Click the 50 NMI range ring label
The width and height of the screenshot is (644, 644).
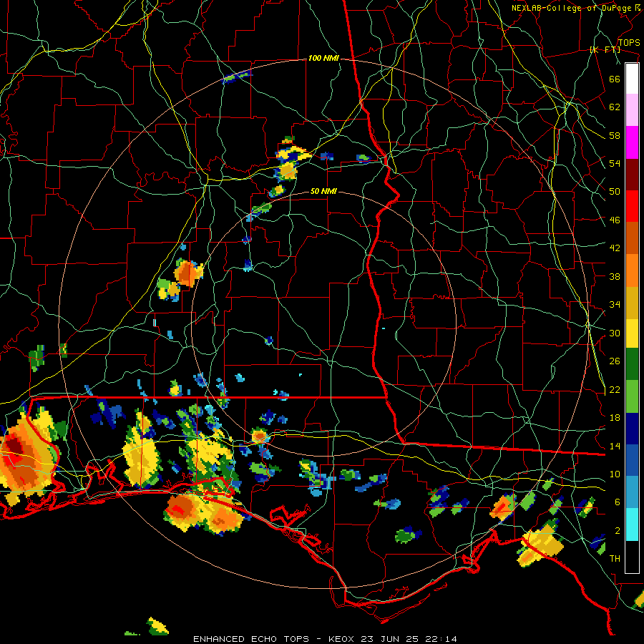point(323,191)
